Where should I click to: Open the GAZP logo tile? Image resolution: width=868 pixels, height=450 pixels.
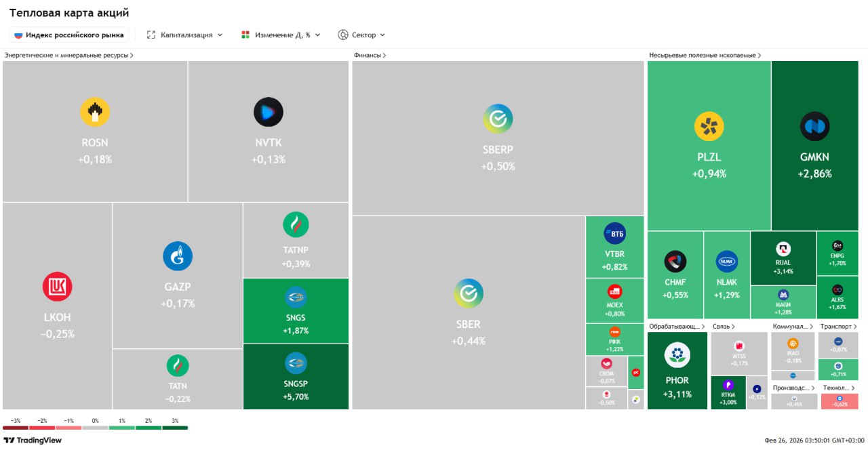coord(178,256)
